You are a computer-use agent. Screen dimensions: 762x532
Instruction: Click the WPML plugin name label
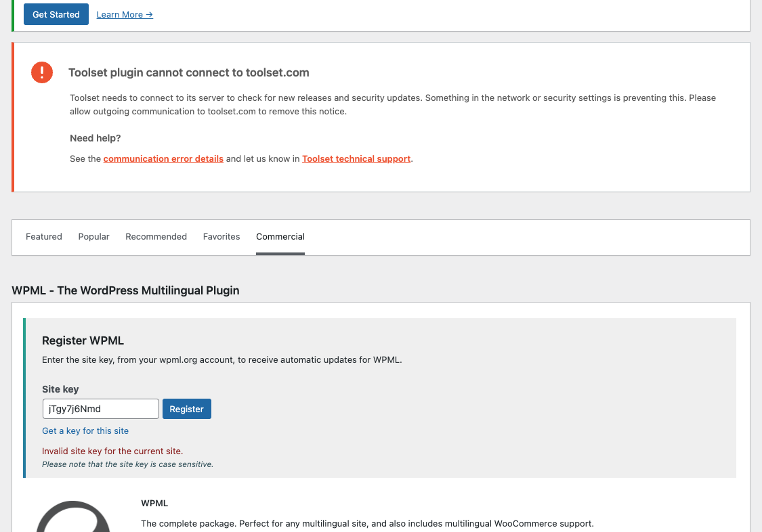pos(154,504)
